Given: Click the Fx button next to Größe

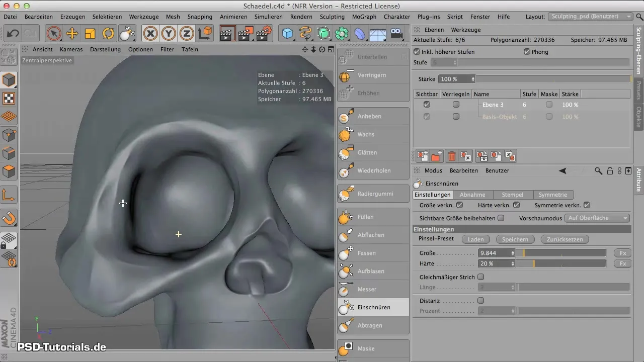Looking at the screenshot, I should tap(622, 253).
